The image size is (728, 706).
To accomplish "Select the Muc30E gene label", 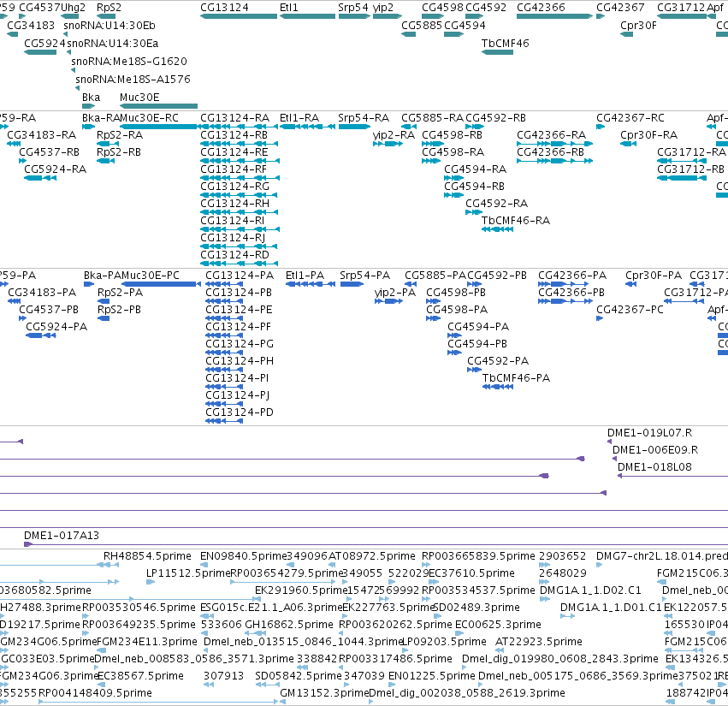I will tap(139, 98).
